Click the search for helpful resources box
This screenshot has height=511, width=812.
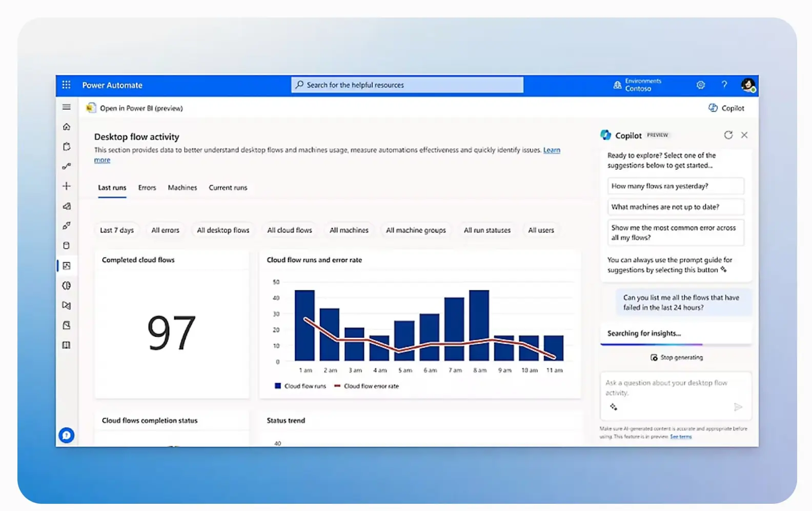[x=407, y=85]
